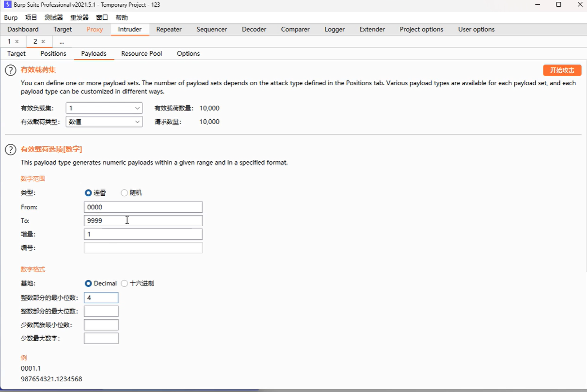Select Intruder attack tab 1
Viewport: 587px width, 392px height.
click(x=9, y=42)
